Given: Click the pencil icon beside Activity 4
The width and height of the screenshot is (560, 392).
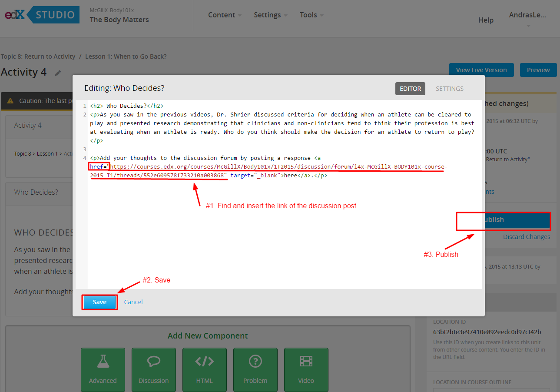Looking at the screenshot, I should coord(58,73).
